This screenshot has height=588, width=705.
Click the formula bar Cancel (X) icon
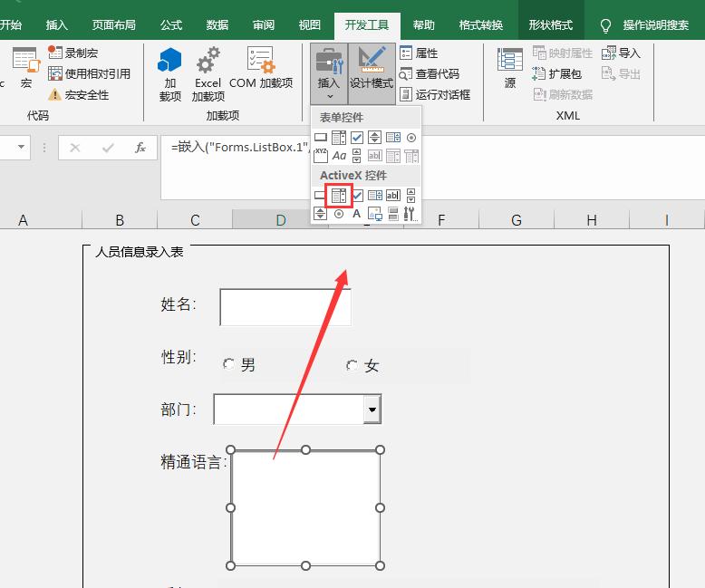[75, 148]
